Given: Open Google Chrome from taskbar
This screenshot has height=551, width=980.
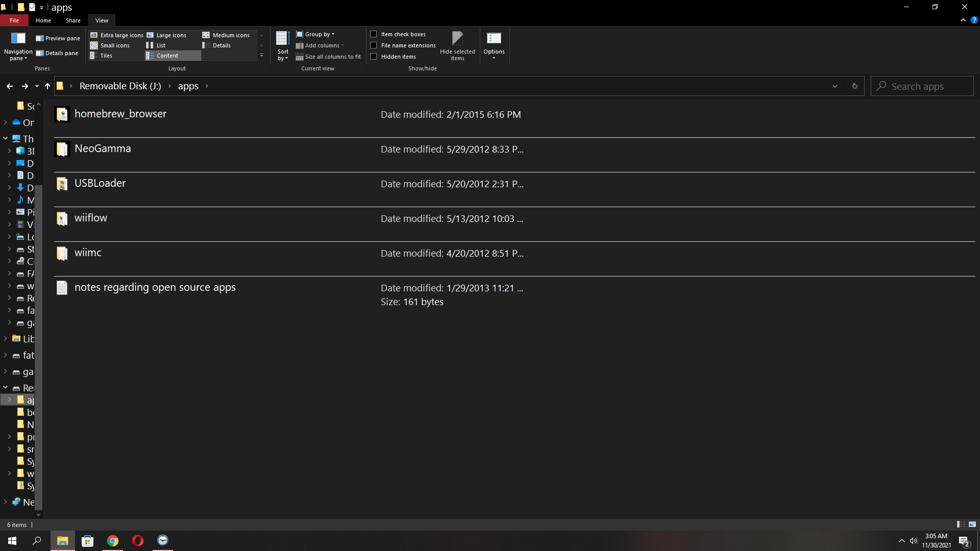Looking at the screenshot, I should coord(113,541).
